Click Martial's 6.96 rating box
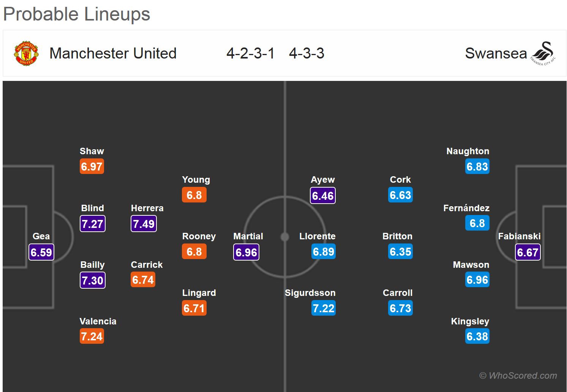This screenshot has height=392, width=567. (x=246, y=252)
